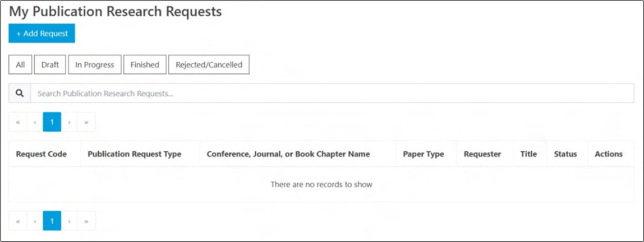Jump to last page in top pagination
Screen dimensions: 644x242
click(x=86, y=122)
